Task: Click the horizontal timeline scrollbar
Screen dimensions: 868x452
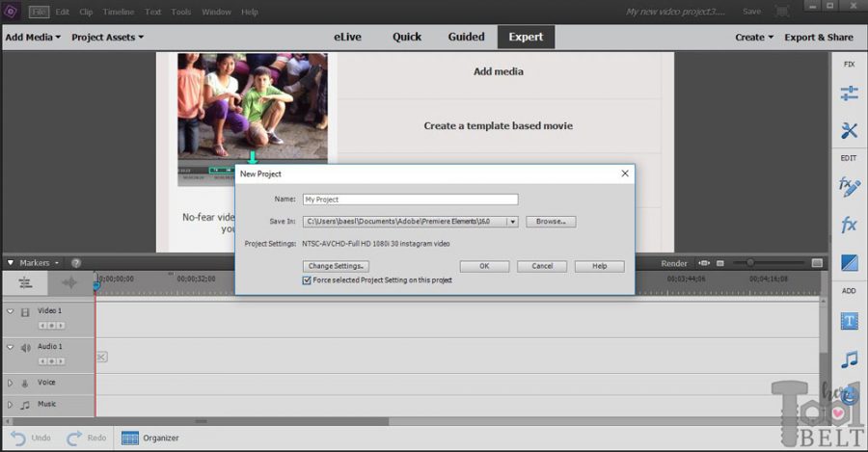Action: point(200,421)
